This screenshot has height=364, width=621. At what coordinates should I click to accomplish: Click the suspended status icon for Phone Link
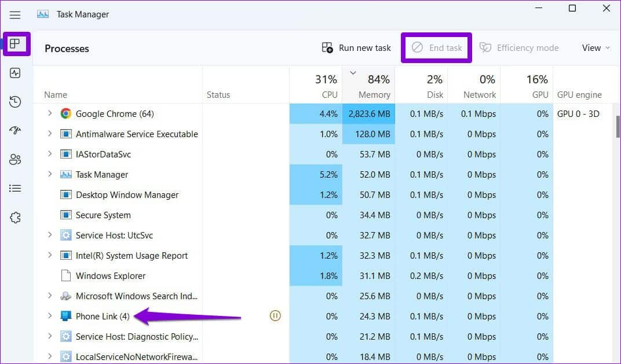275,316
